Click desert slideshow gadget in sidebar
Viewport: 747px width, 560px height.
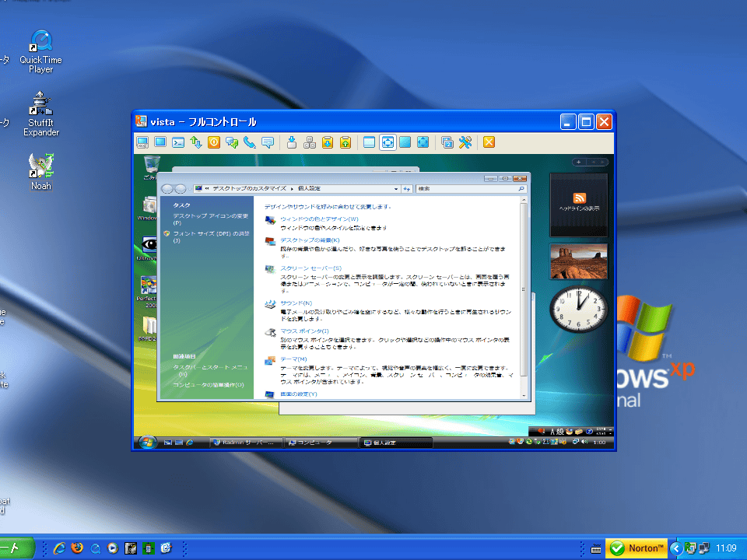point(579,261)
